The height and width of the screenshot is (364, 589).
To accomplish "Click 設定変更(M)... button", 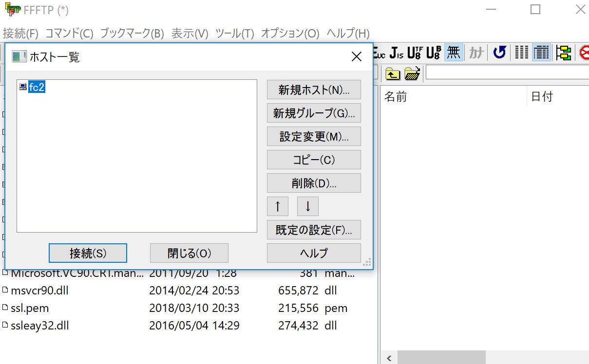I will (x=314, y=137).
